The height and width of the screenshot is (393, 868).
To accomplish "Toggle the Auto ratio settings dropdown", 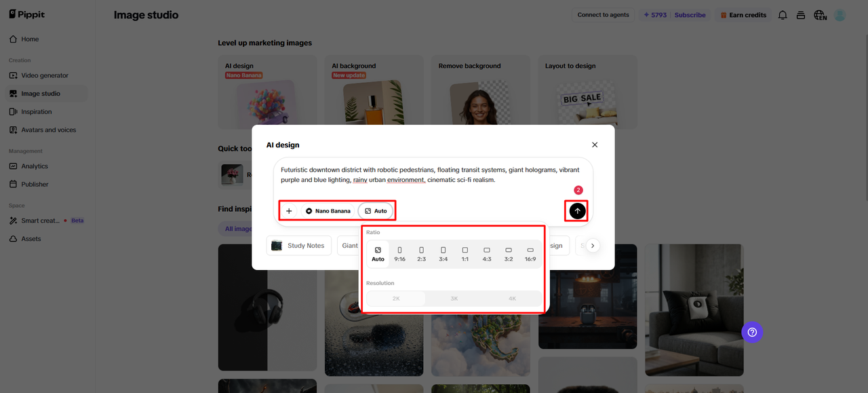I will [376, 211].
